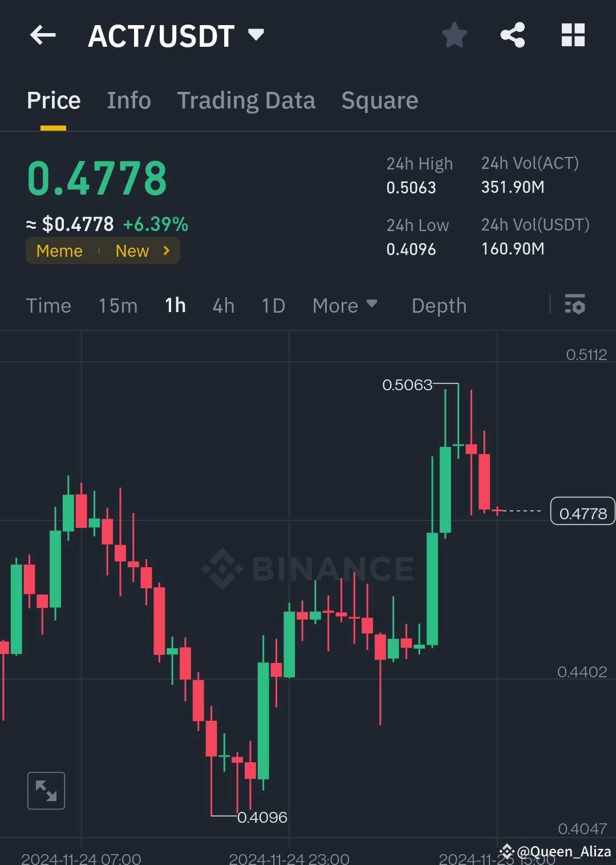Open the grid layout icon top right
616x865 pixels.
573,35
